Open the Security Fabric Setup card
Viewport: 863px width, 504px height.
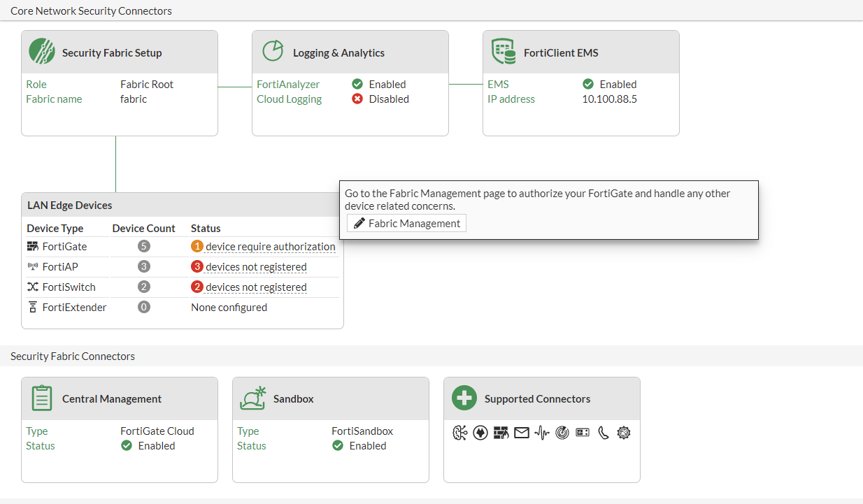pos(112,52)
